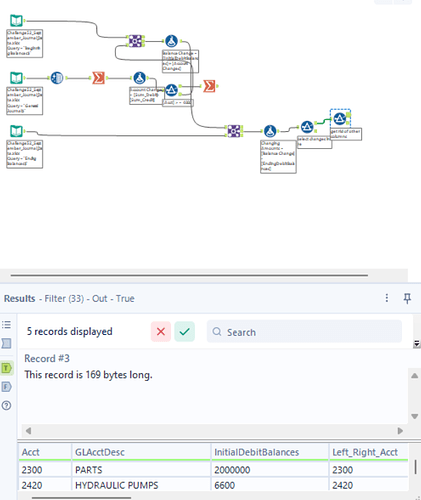
Task: Switch to metadata view in Results sidebar
Action: 6,343
